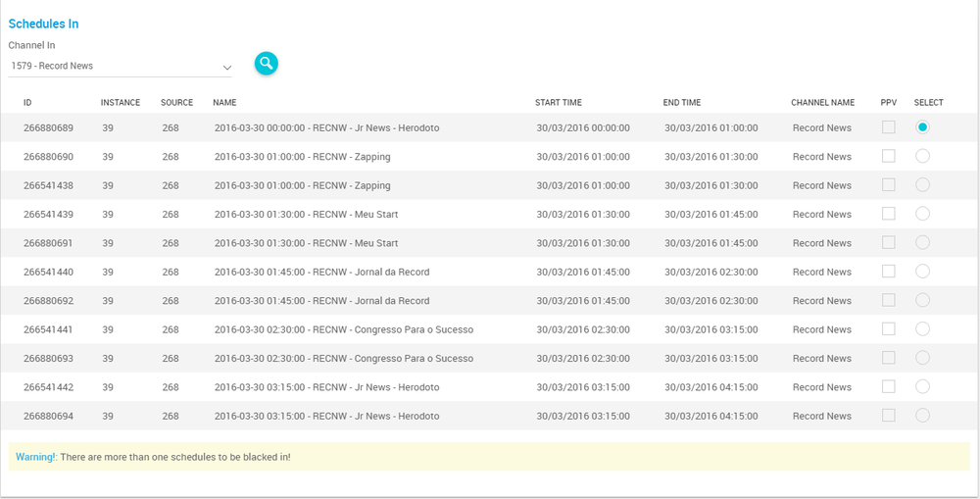The width and height of the screenshot is (980, 499).
Task: Choose the radio button for ID 266541438
Action: [922, 185]
